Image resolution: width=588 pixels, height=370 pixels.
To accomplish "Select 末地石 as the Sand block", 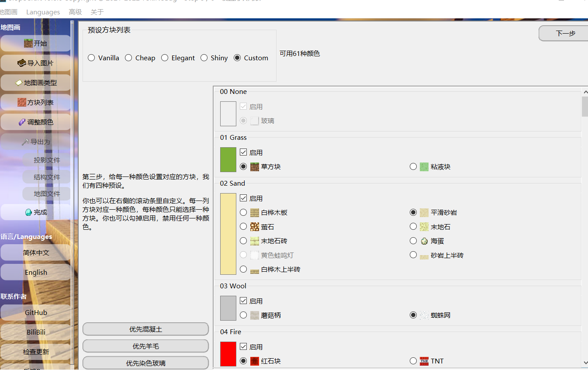I will point(413,226).
